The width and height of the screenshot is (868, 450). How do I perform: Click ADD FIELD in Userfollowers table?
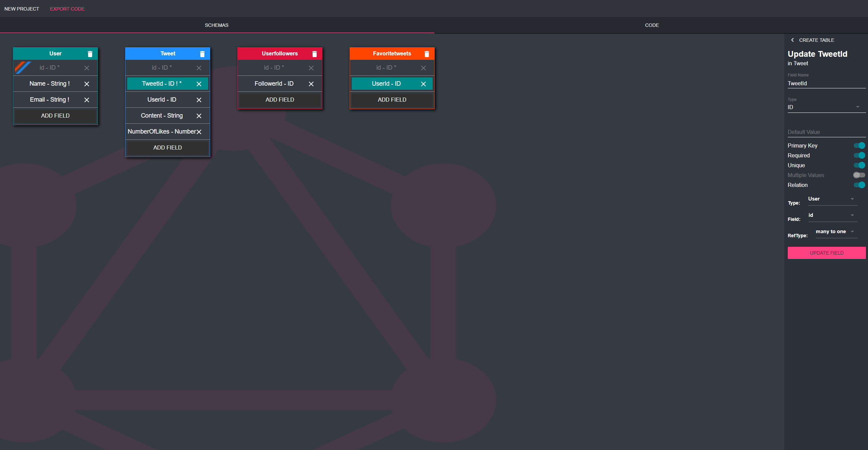(x=280, y=100)
